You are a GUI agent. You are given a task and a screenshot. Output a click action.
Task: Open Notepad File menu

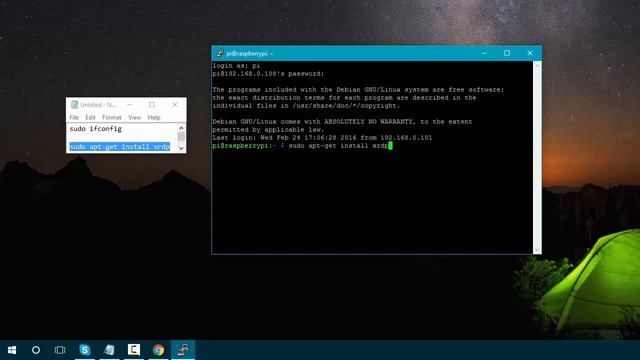click(x=74, y=118)
